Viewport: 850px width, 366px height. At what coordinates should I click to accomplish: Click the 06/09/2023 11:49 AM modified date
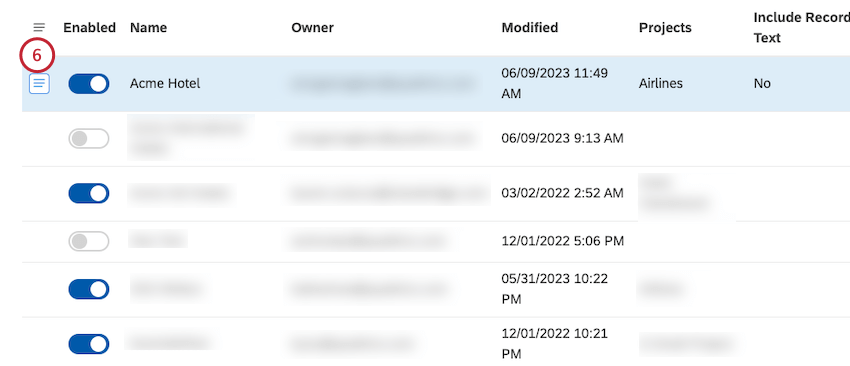click(555, 84)
